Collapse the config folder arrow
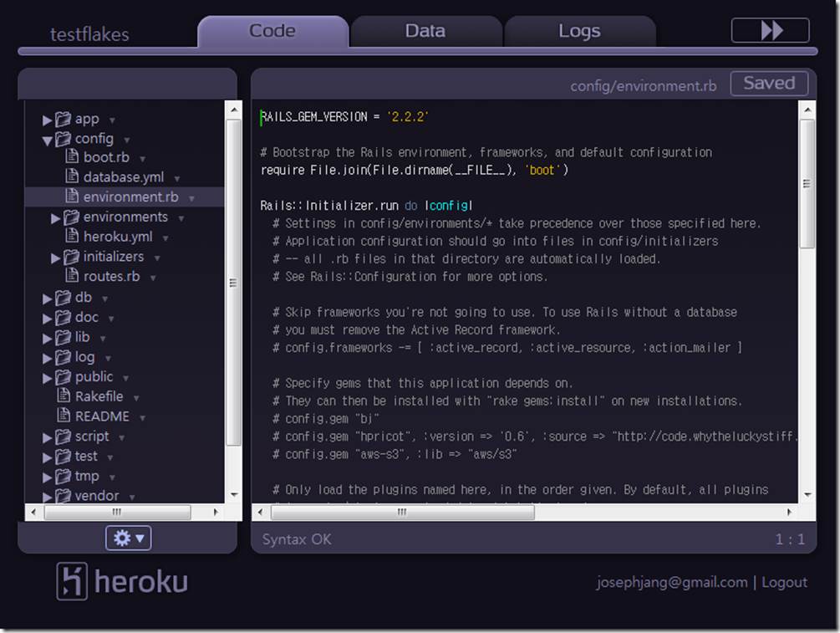Viewport: 840px width, 633px height. coord(47,140)
